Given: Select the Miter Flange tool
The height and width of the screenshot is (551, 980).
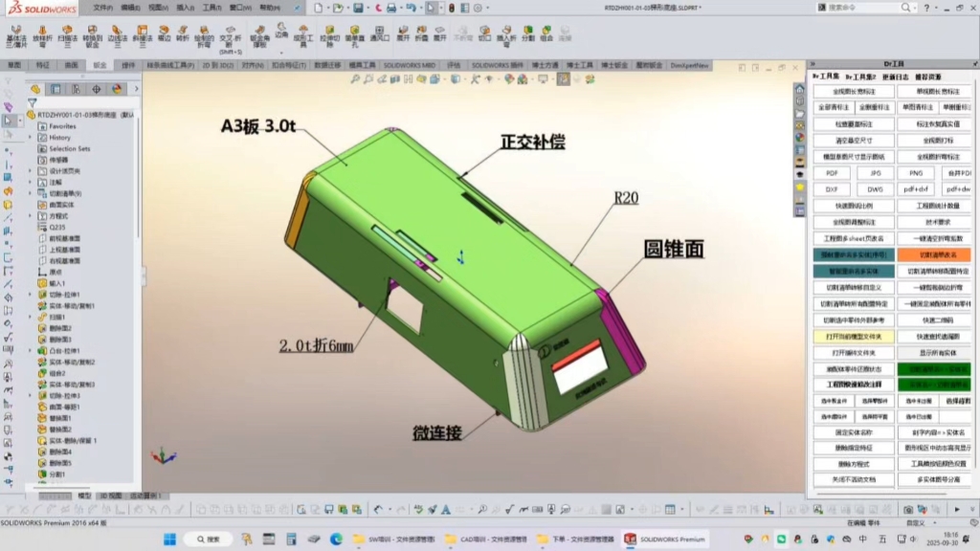Looking at the screenshot, I should tap(142, 36).
